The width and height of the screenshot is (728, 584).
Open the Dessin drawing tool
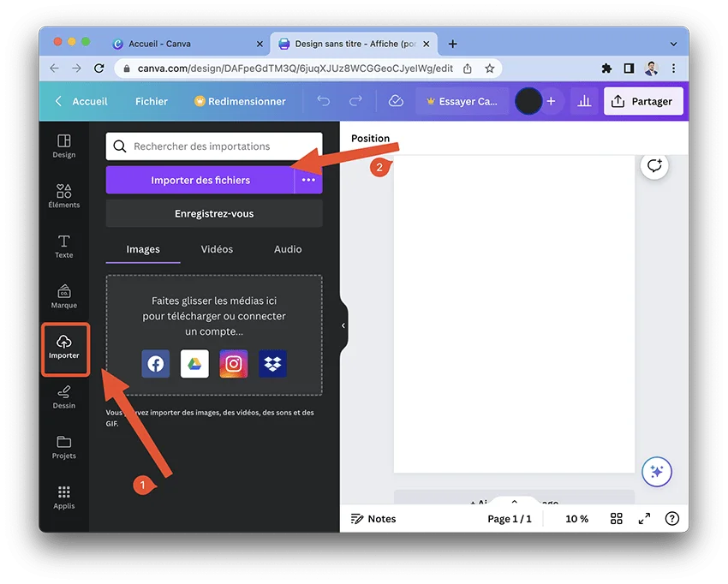click(x=64, y=396)
